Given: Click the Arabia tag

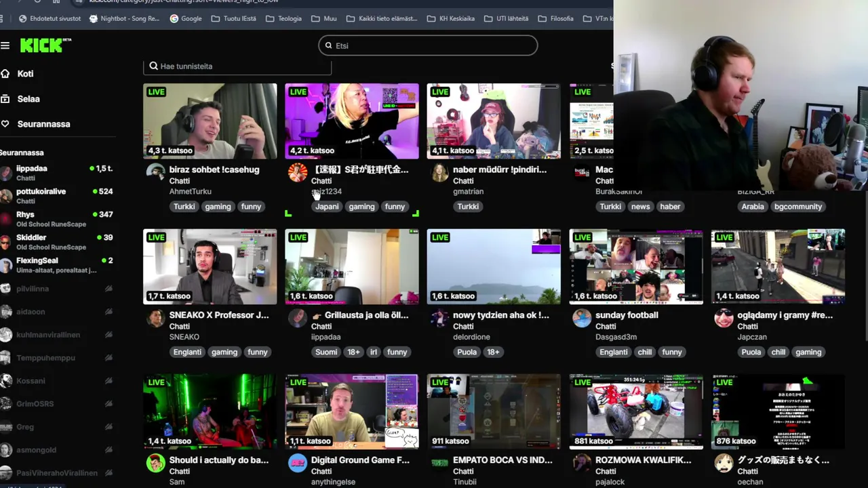Looking at the screenshot, I should [x=753, y=207].
